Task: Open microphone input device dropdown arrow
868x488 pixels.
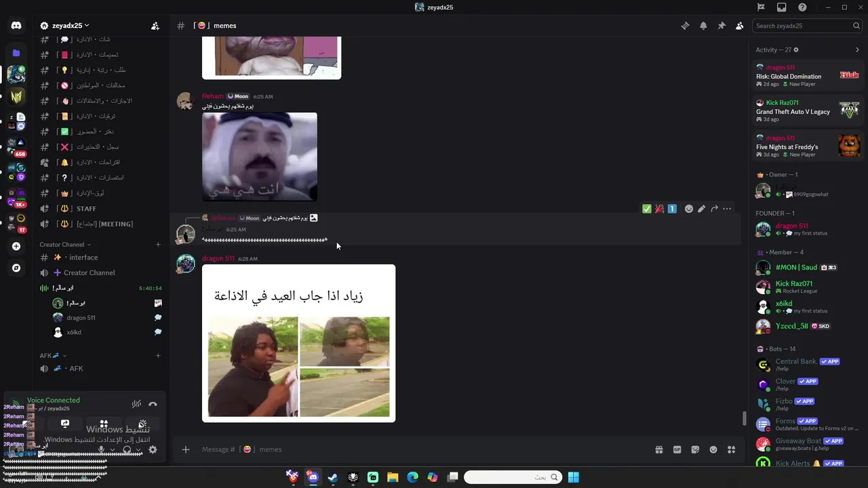Action: coord(112,449)
